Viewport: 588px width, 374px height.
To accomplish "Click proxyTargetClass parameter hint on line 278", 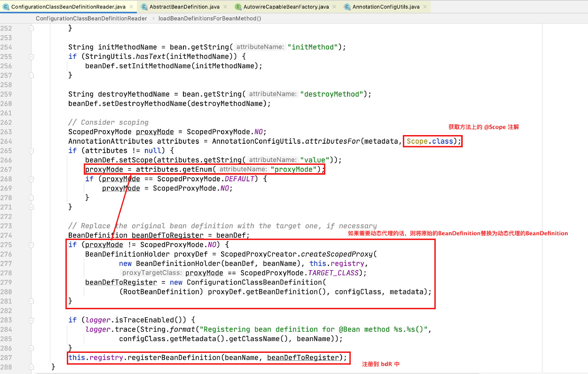I will click(152, 273).
